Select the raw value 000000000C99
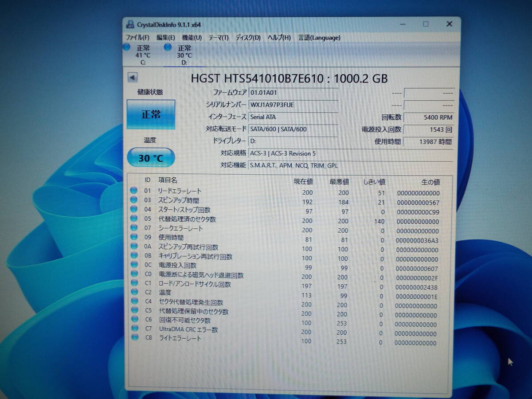The image size is (532, 399). point(419,212)
